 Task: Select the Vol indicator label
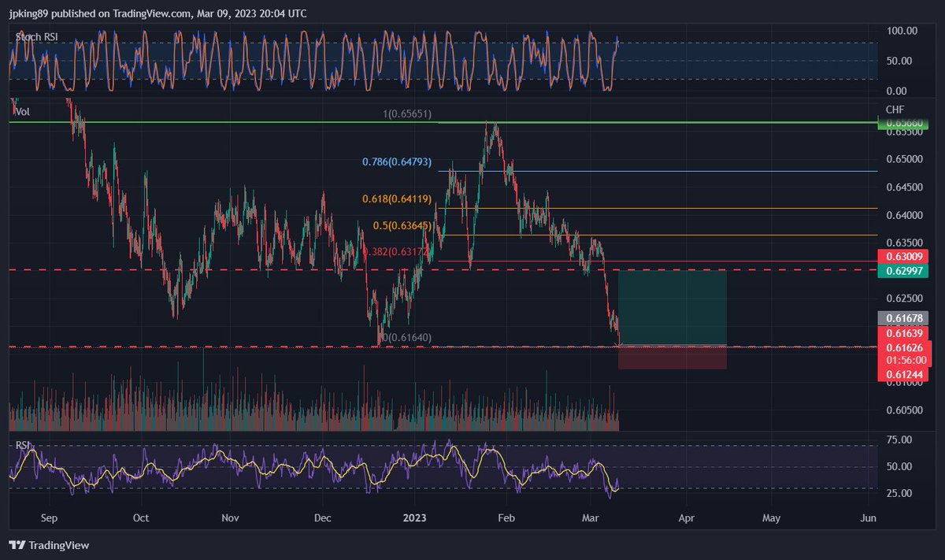coord(24,113)
